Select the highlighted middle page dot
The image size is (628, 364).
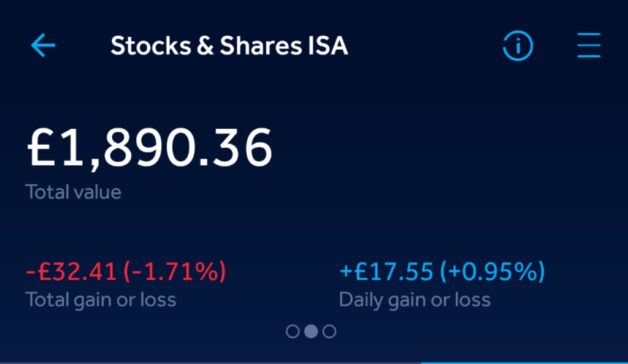tap(311, 332)
